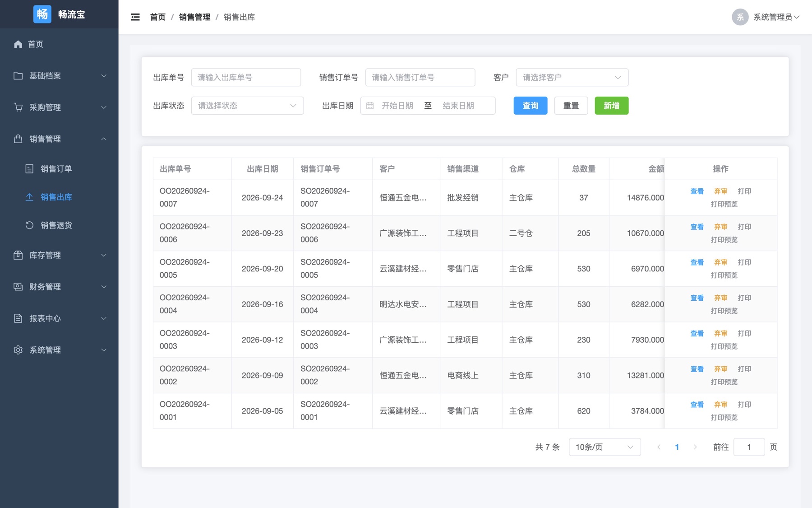The width and height of the screenshot is (812, 508).
Task: Click the gear icon for 系统管理
Action: (18, 350)
